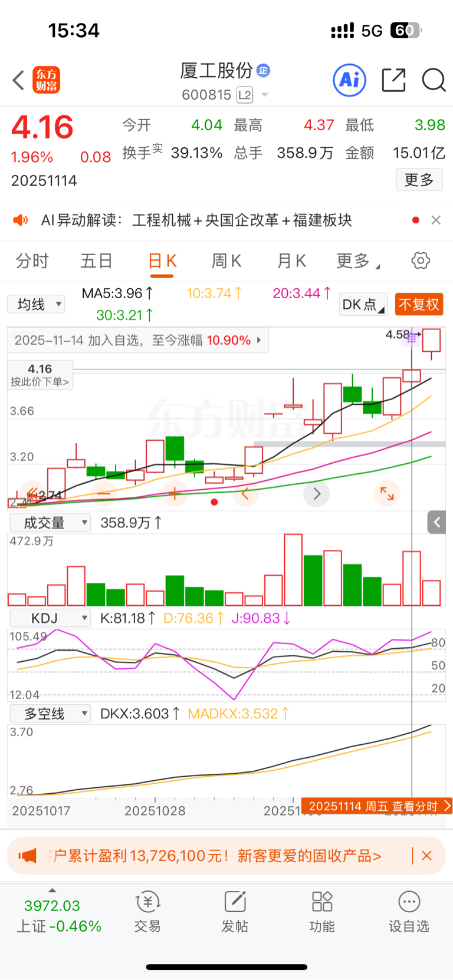Open 20251114 周五 查看分时 link
Image resolution: width=453 pixels, height=980 pixels.
tap(377, 806)
